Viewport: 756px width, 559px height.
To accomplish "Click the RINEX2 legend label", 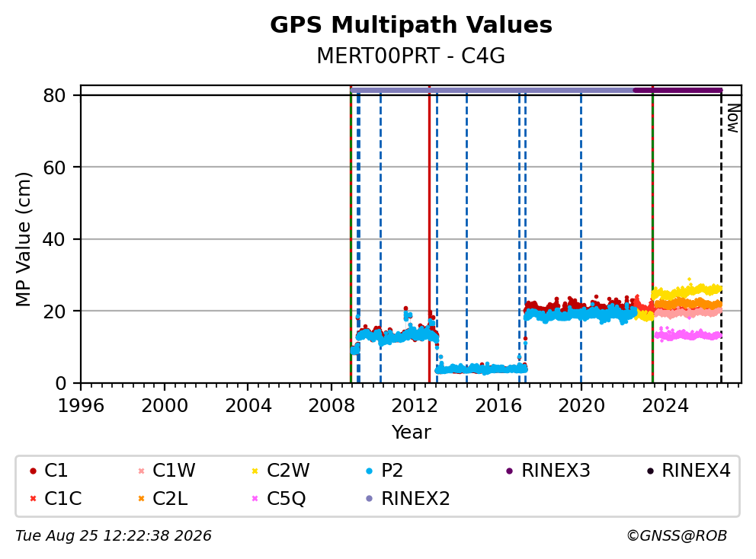I will click(415, 498).
